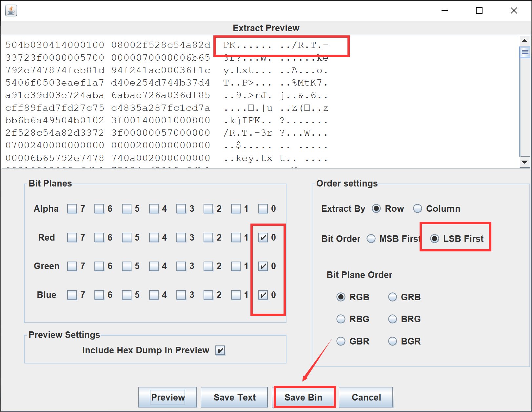The image size is (532, 412).
Task: Click hex line starting bb6b6a49504b0102
Action: click(167, 120)
